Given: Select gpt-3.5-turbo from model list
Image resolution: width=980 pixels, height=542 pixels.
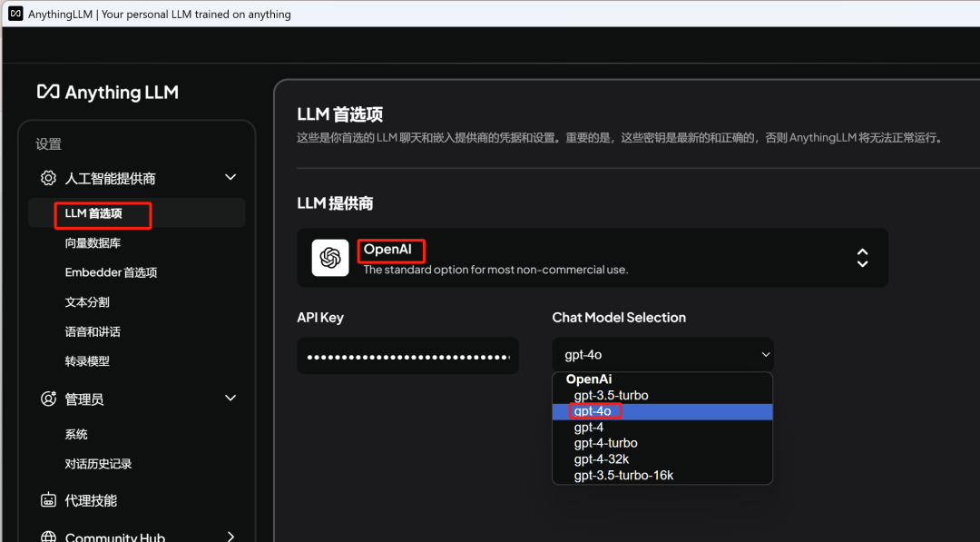Looking at the screenshot, I should [662, 395].
